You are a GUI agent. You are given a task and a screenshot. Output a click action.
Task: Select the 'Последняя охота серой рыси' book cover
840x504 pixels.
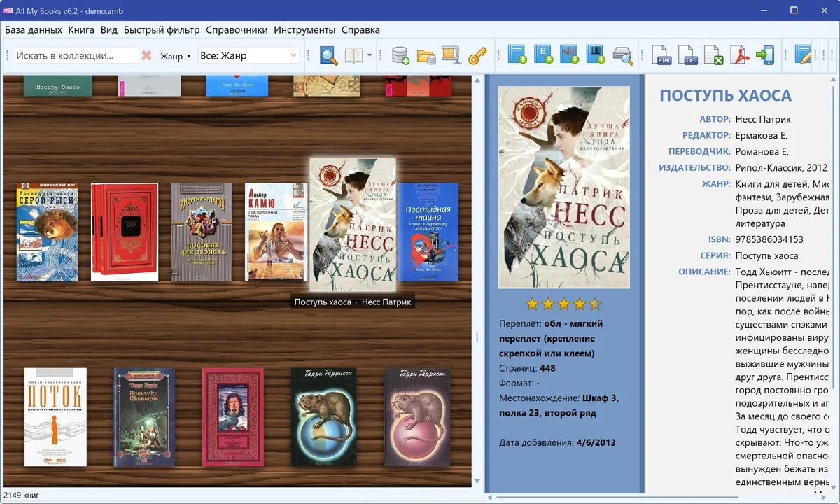point(47,232)
